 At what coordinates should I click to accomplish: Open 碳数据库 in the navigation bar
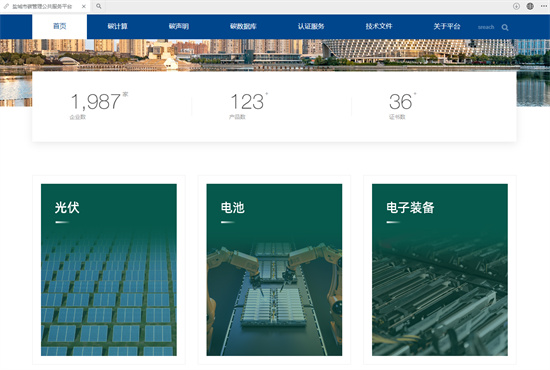tap(243, 26)
